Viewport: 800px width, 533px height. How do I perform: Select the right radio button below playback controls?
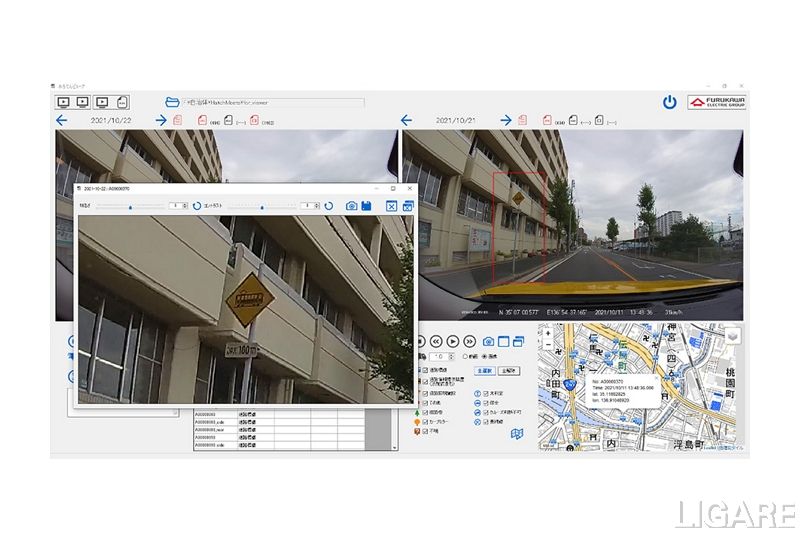(x=485, y=356)
